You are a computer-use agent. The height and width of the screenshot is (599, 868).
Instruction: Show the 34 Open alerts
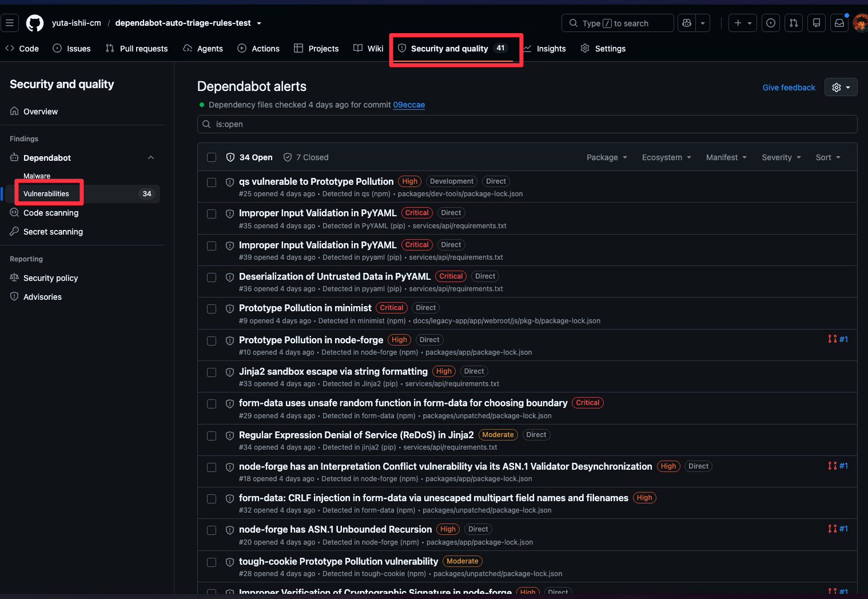(x=249, y=157)
